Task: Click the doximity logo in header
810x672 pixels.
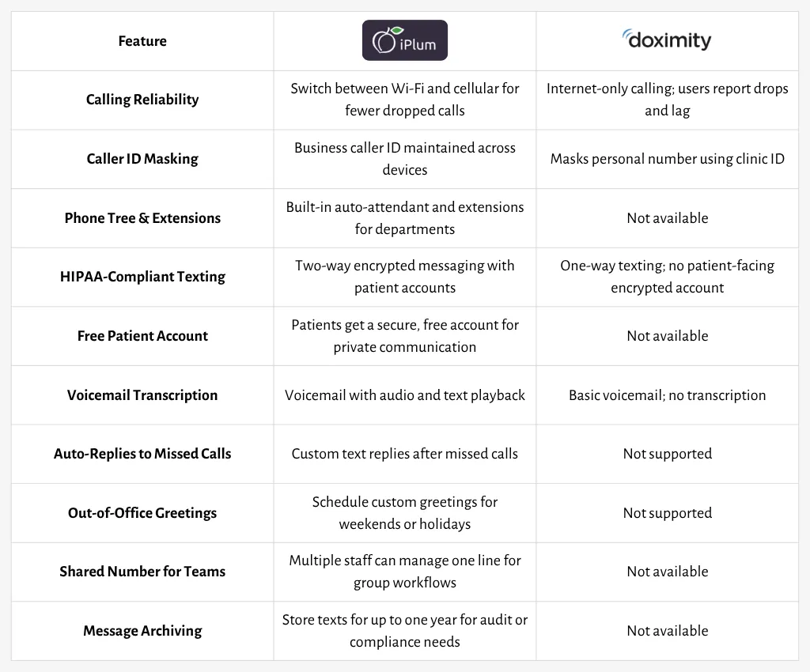Action: (666, 40)
